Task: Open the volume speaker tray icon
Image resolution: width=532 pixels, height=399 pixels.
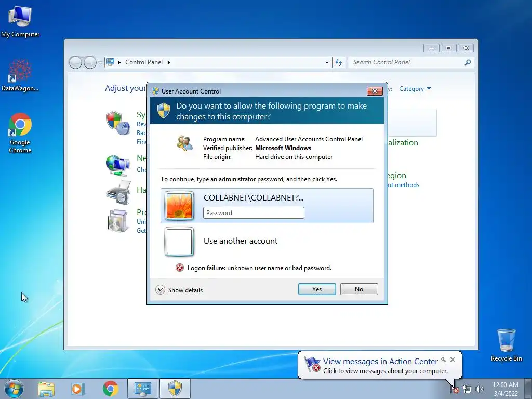Action: pyautogui.click(x=480, y=390)
